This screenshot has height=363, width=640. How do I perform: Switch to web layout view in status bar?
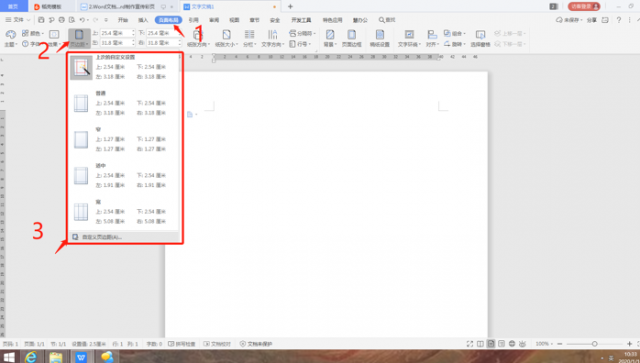pyautogui.click(x=512, y=344)
